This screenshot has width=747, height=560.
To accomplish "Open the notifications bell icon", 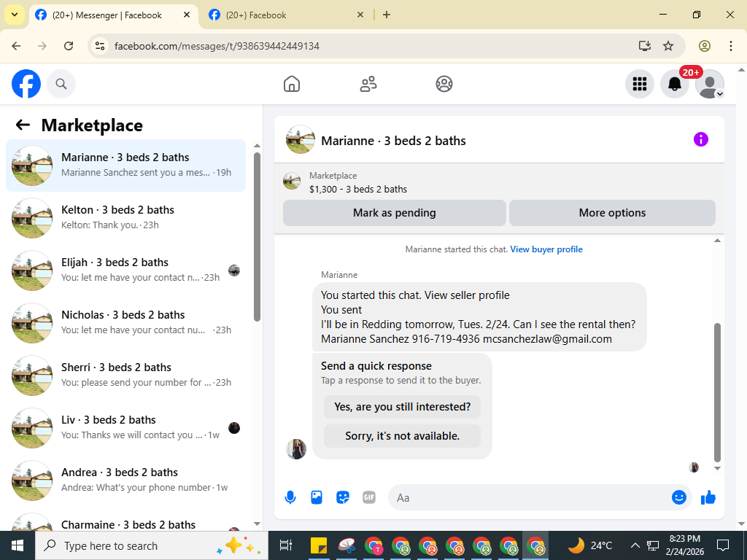I will tap(675, 84).
